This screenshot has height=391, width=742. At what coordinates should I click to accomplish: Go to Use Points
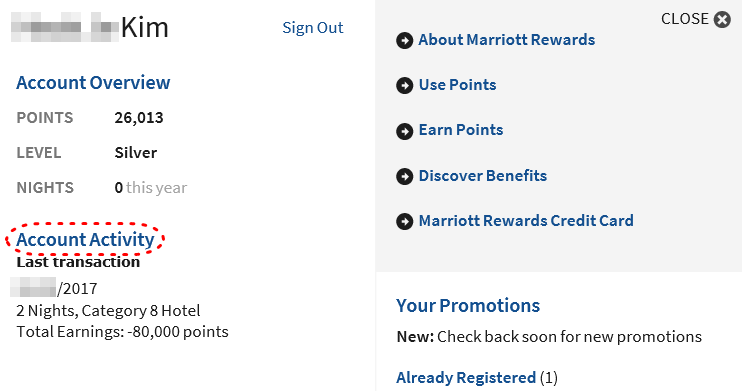pos(458,85)
